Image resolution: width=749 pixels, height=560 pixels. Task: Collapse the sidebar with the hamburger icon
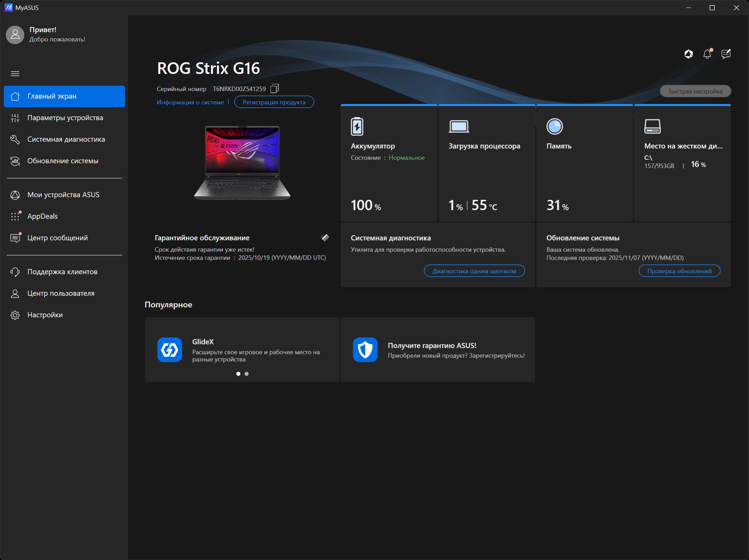pos(15,74)
